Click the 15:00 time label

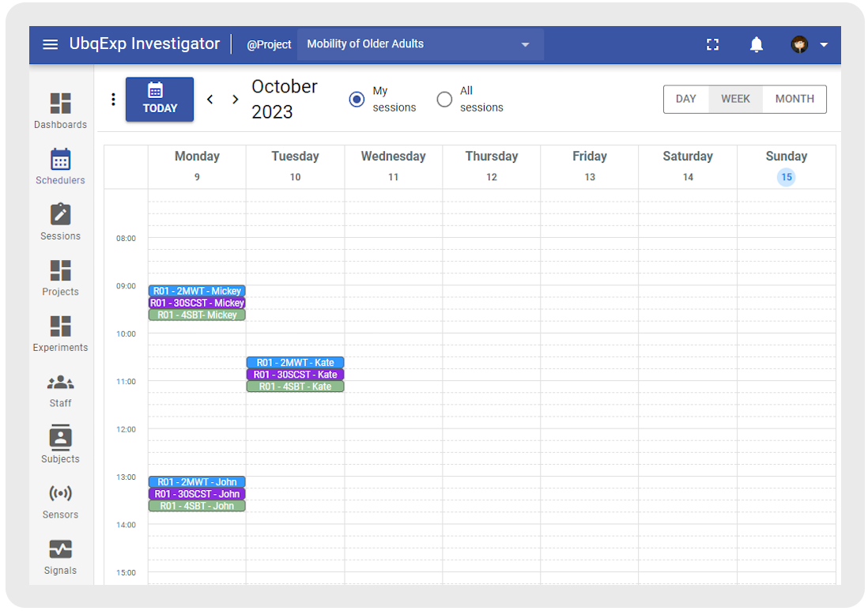click(126, 573)
